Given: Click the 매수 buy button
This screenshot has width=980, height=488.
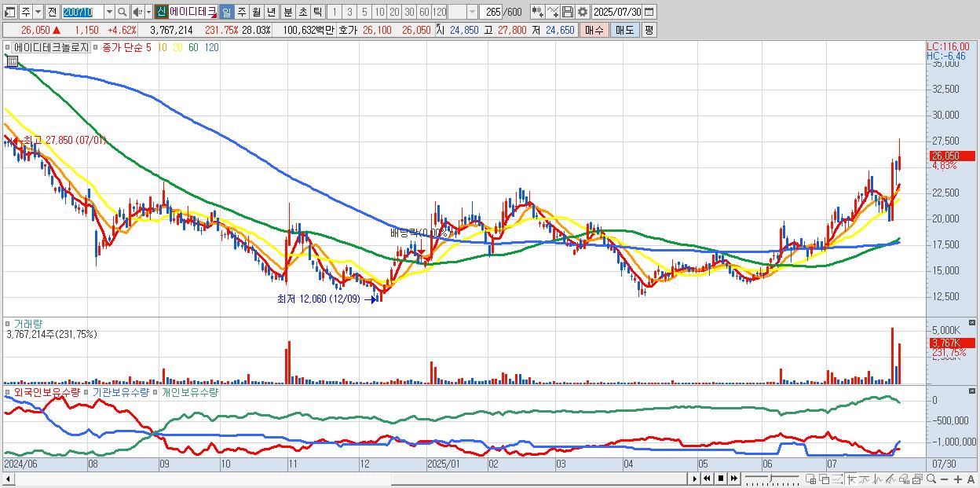Looking at the screenshot, I should [x=594, y=30].
